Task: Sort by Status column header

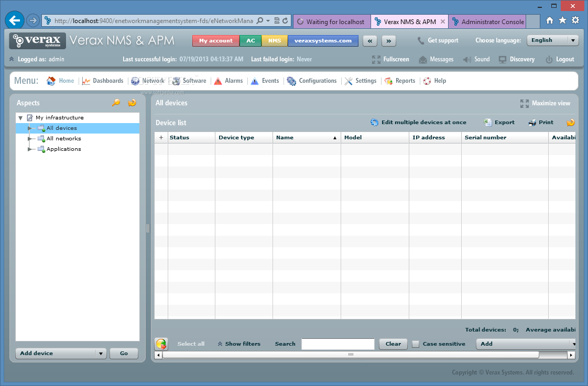Action: click(191, 138)
